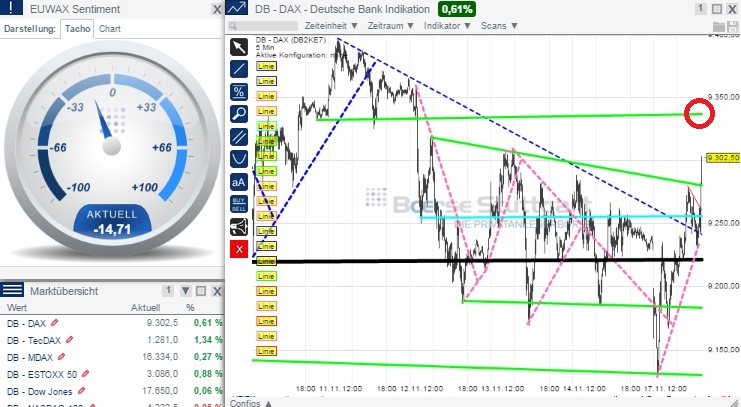Open the Scans dropdown
The image size is (741, 407).
[499, 26]
